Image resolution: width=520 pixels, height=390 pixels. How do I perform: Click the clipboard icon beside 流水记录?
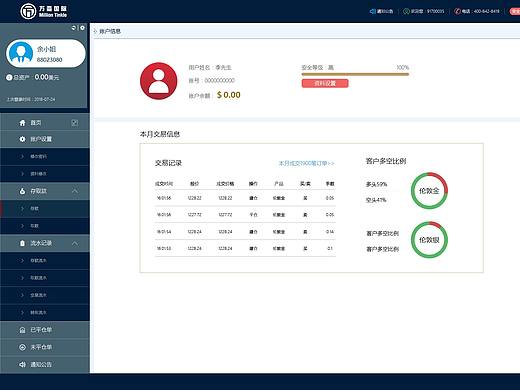pos(22,243)
